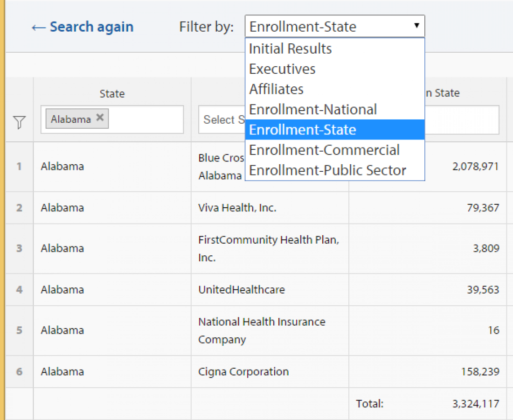Select Enrollment-Commercial option
Image resolution: width=513 pixels, height=420 pixels.
[335, 150]
